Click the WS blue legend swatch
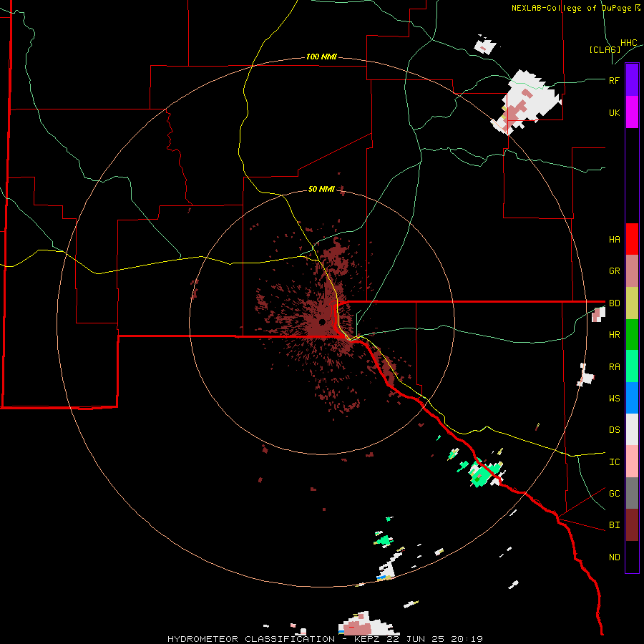This screenshot has width=644, height=644. [632, 398]
